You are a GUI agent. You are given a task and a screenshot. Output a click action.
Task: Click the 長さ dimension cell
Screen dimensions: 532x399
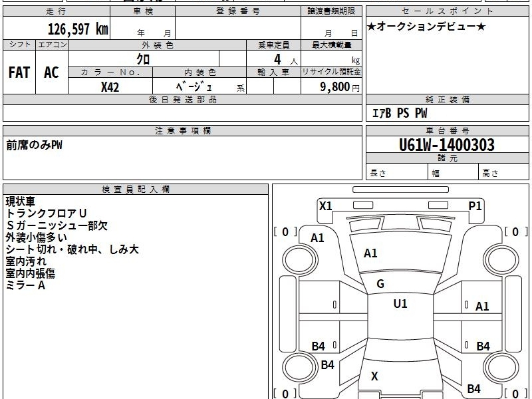tap(396, 172)
